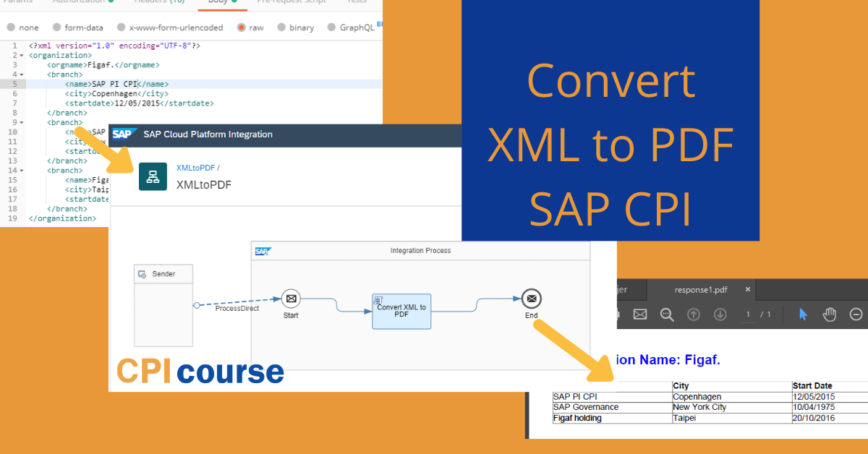Screen dimensions: 868x454
Task: Choose the form-data body option
Action: pyautogui.click(x=56, y=27)
